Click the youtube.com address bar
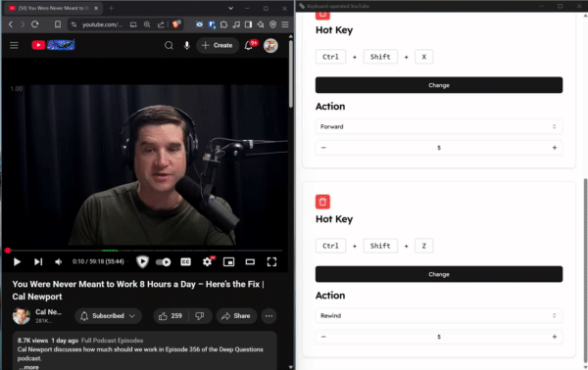The image size is (588, 370). coord(102,24)
